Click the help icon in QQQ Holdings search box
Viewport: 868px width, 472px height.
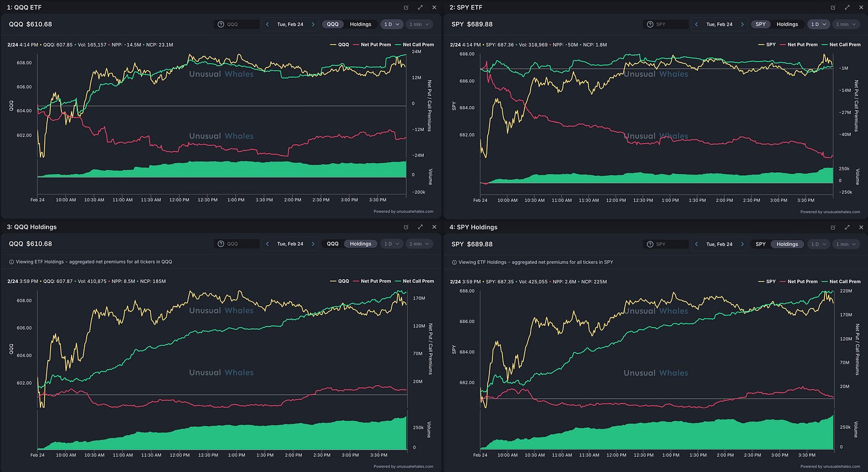click(x=221, y=244)
